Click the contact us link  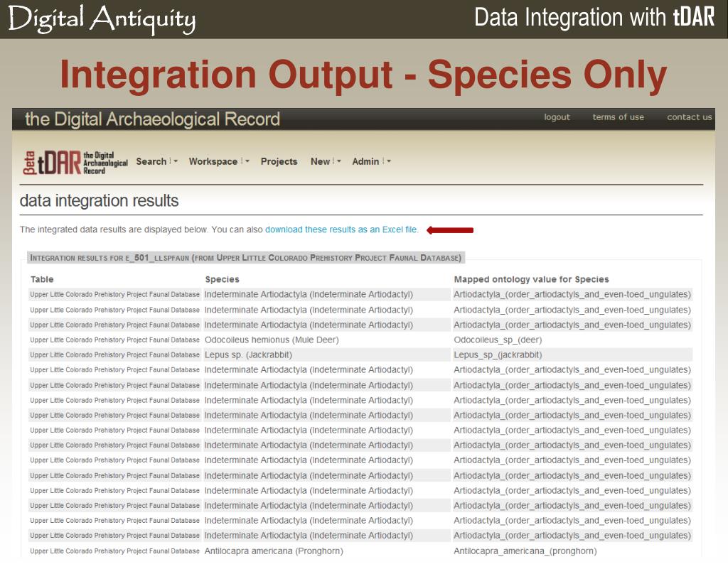[x=689, y=117]
